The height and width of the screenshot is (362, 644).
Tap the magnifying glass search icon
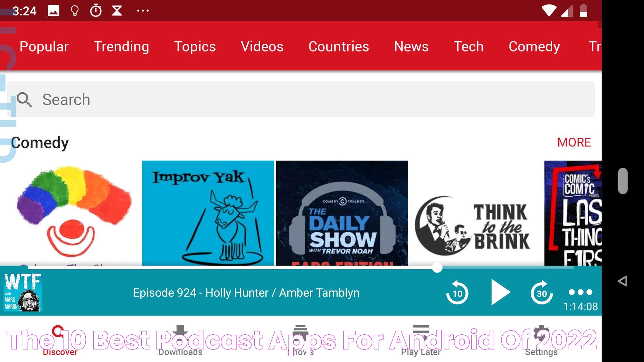(24, 99)
